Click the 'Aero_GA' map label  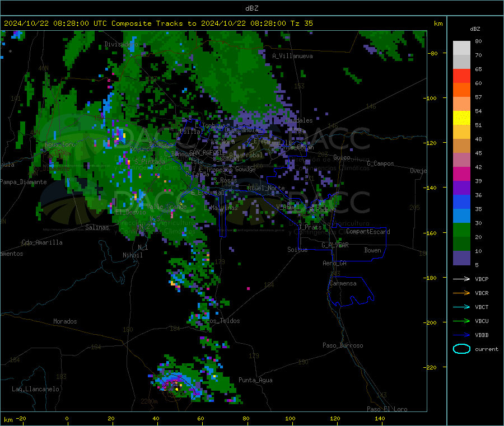point(335,263)
